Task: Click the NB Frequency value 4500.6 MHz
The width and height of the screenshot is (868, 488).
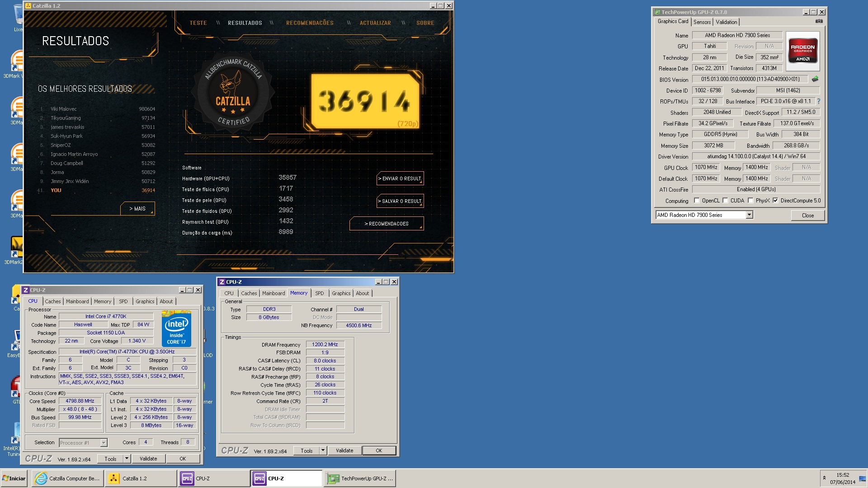Action: click(x=359, y=325)
